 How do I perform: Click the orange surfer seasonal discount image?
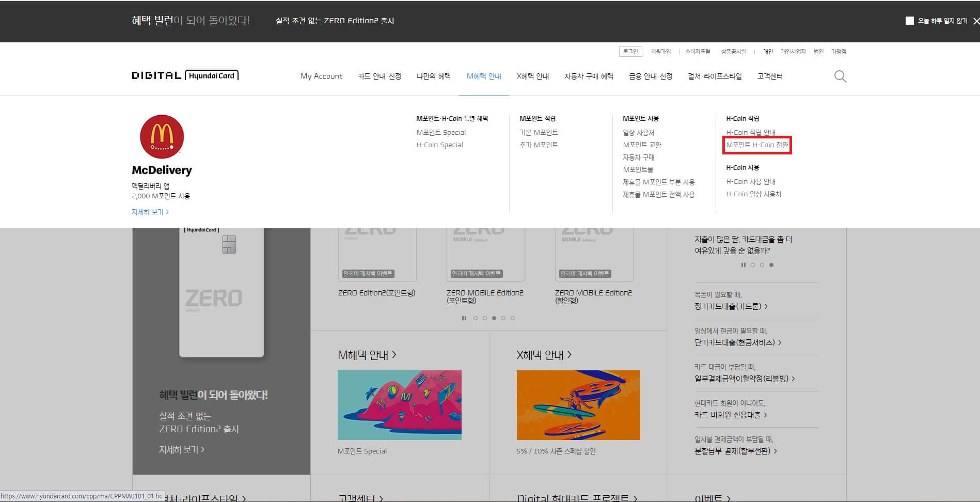click(x=578, y=405)
